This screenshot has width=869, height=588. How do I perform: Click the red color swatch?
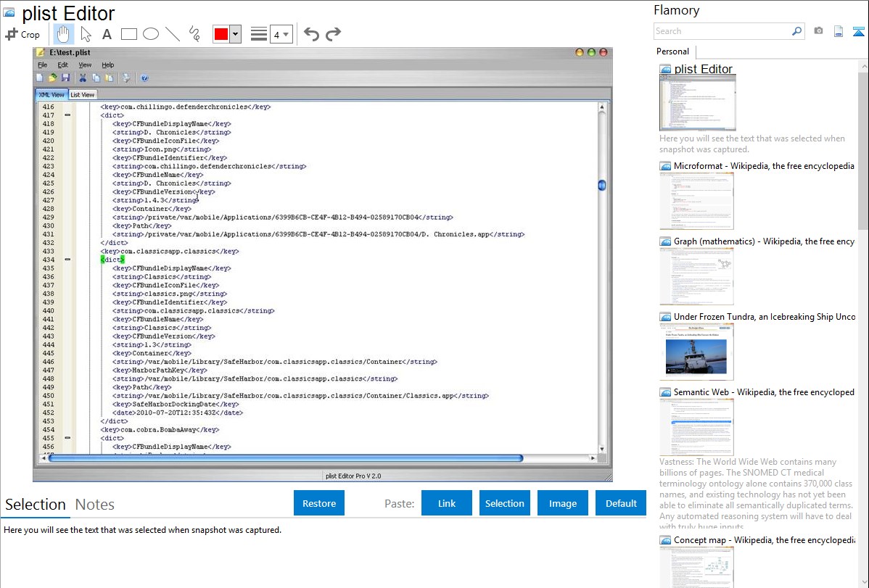click(x=221, y=34)
